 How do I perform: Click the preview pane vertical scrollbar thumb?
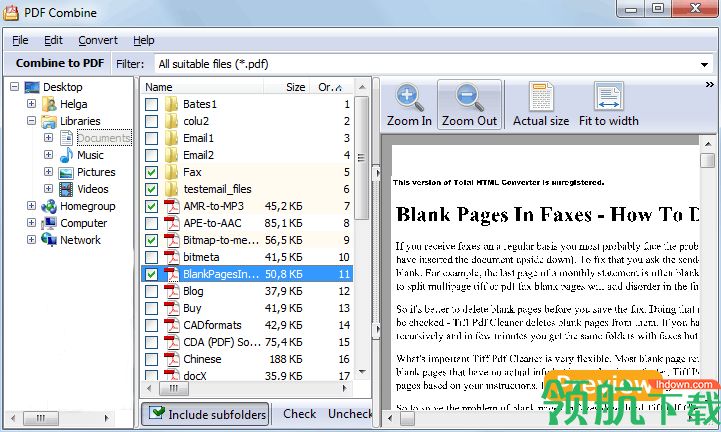708,161
